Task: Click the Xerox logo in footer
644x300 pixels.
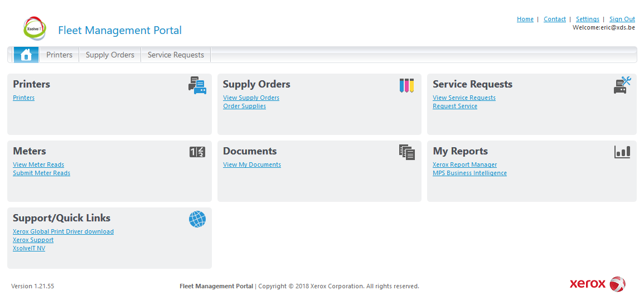Action: tap(597, 284)
